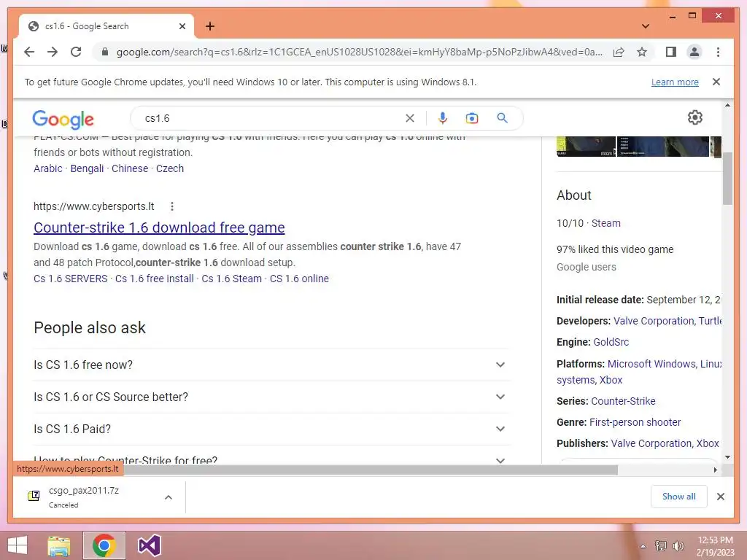
Task: Open the Cs 1.6 SERVERS sitelink
Action: click(x=71, y=279)
